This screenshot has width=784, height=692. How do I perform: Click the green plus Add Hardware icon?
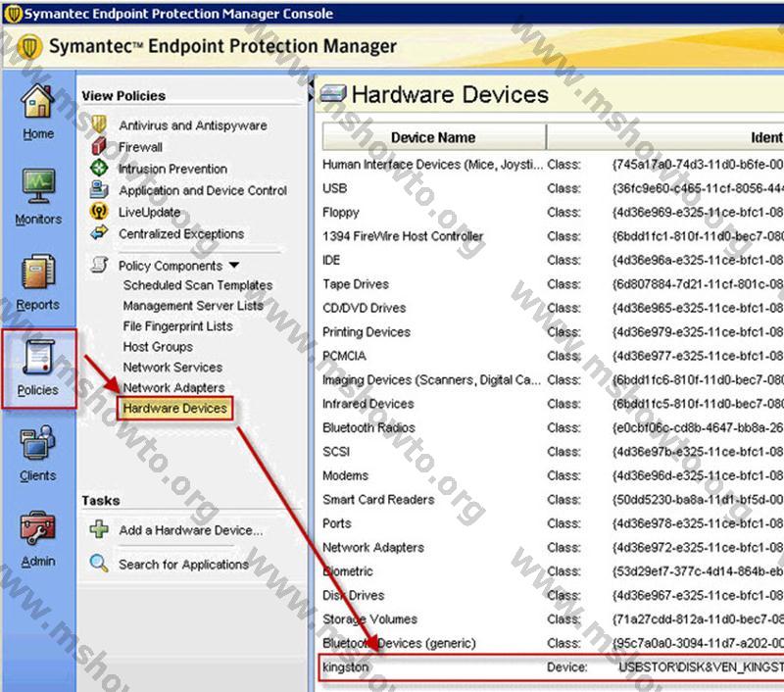(99, 529)
